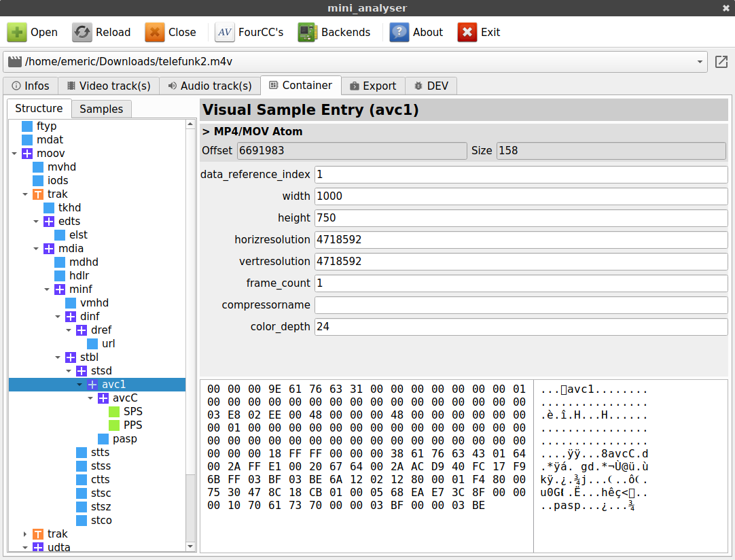The image size is (735, 560).
Task: Click the stco atom icon
Action: (82, 521)
